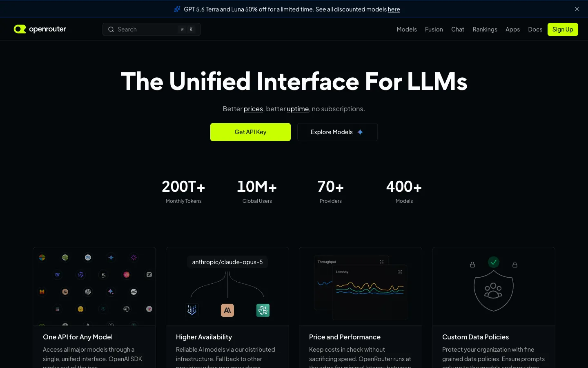The width and height of the screenshot is (588, 368).
Task: Click the blue four-point star icon in top row
Action: click(x=111, y=258)
